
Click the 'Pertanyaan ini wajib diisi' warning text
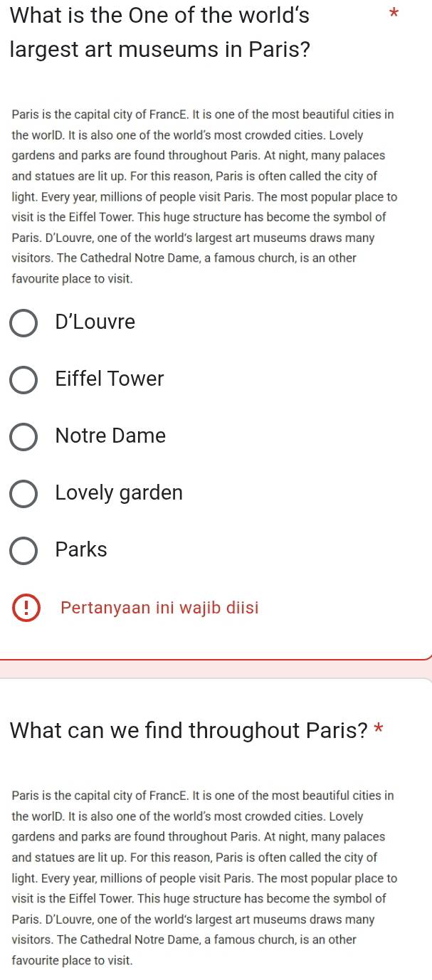click(x=160, y=608)
